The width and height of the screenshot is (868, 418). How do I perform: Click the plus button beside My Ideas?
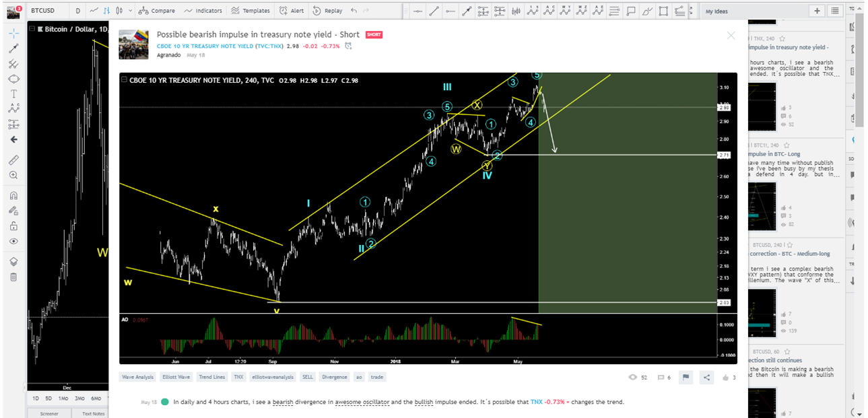coord(817,11)
